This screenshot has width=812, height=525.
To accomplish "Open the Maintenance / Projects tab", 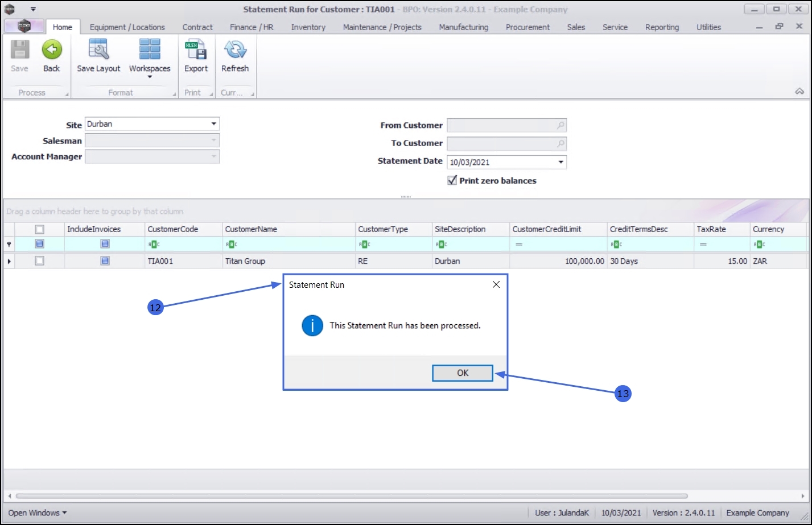I will 382,27.
